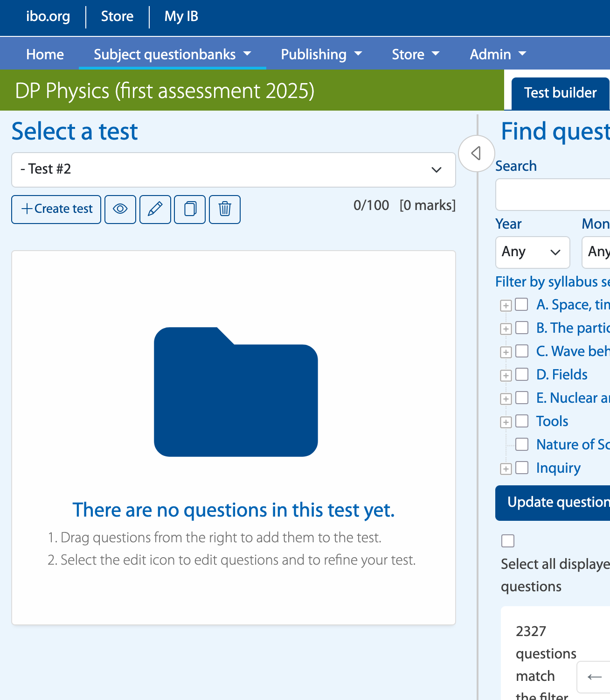Viewport: 610px width, 700px height.
Task: Click the eye preview test icon
Action: tap(120, 209)
